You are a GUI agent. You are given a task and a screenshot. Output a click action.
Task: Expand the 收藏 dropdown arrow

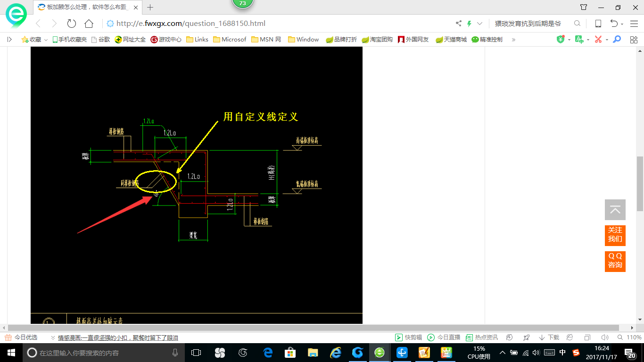point(46,40)
